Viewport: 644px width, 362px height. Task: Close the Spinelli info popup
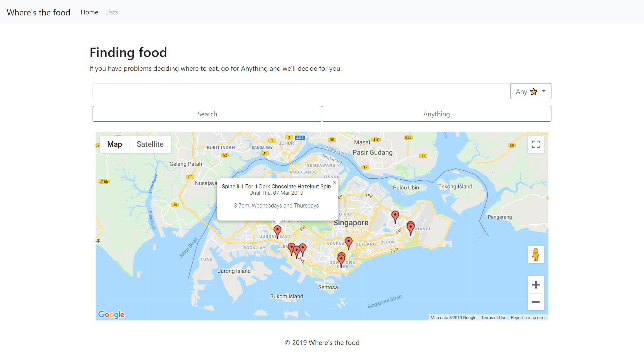[334, 182]
